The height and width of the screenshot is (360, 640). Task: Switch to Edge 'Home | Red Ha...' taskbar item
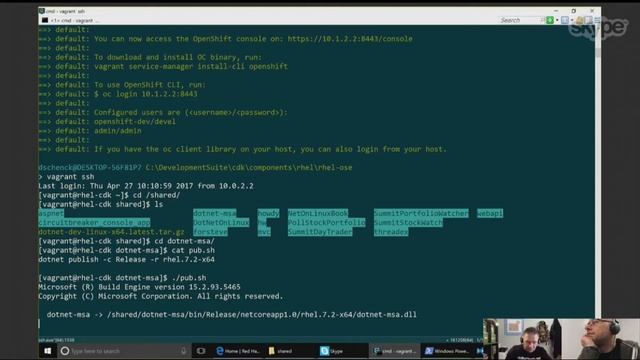click(x=238, y=351)
